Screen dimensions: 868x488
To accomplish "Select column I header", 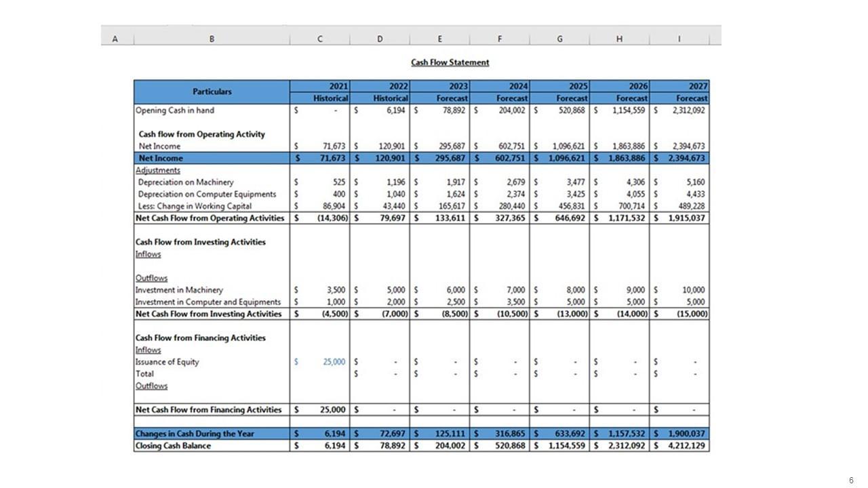I will [679, 39].
